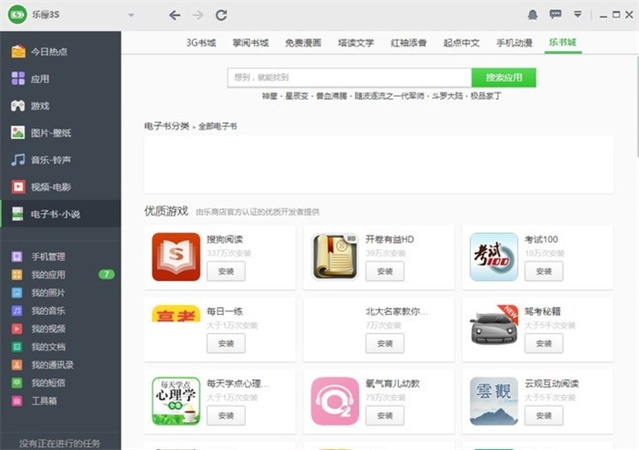Go back with the left arrow
This screenshot has width=639, height=450.
coord(174,15)
